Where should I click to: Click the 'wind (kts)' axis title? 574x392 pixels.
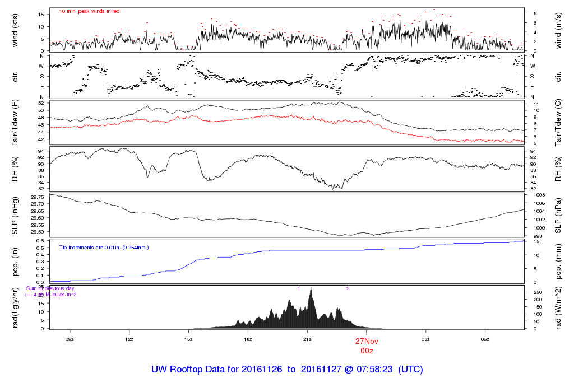pos(15,30)
